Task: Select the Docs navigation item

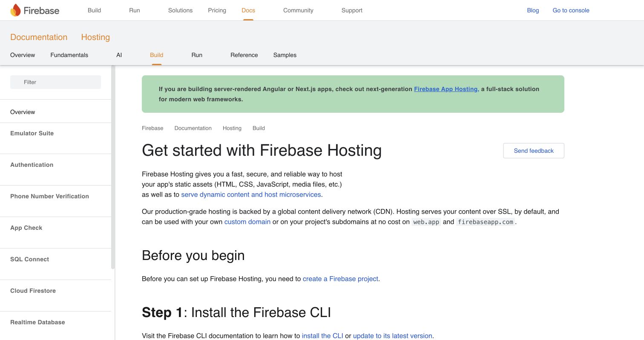Action: 248,10
